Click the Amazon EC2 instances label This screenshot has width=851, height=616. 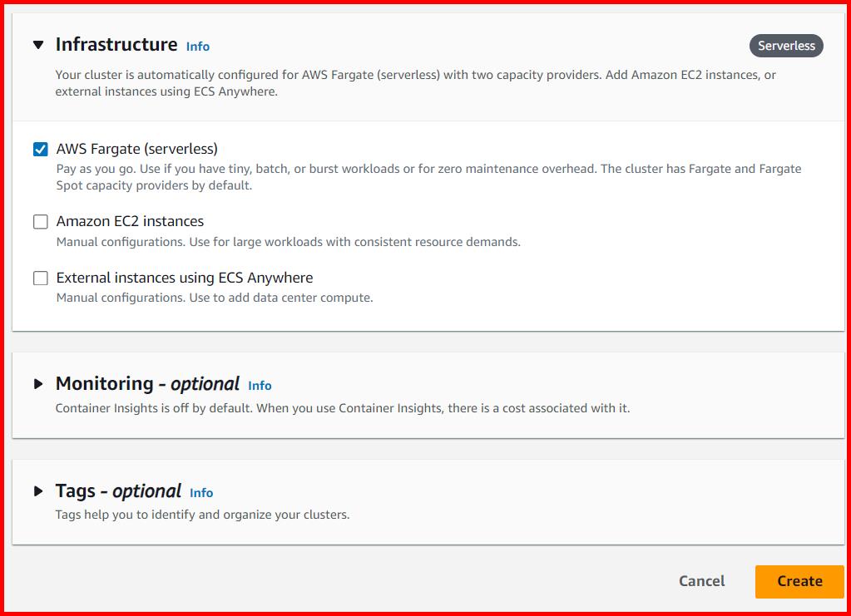[x=129, y=221]
